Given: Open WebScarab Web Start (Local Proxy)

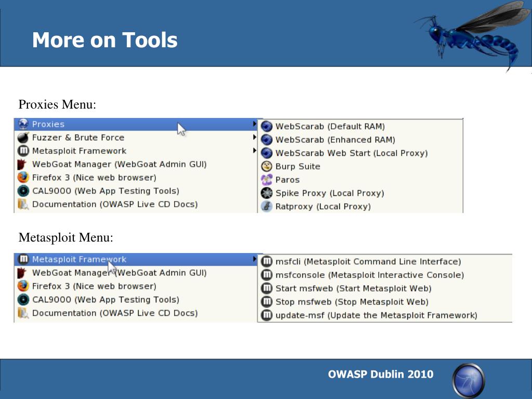Looking at the screenshot, I should [361, 153].
